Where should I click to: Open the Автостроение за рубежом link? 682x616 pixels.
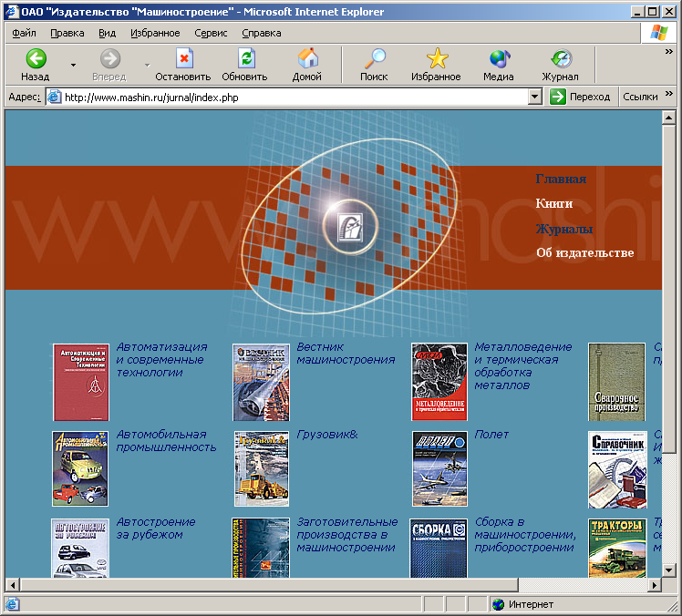(156, 529)
